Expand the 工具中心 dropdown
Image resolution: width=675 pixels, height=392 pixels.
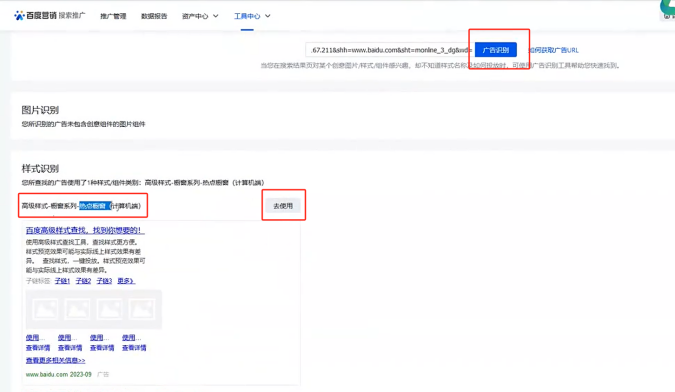coord(252,16)
